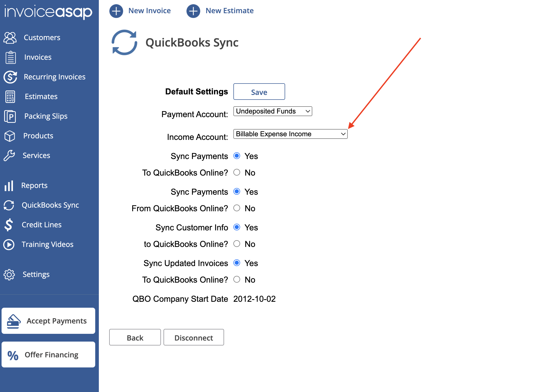
Task: Click the New Invoice plus icon
Action: tap(116, 11)
